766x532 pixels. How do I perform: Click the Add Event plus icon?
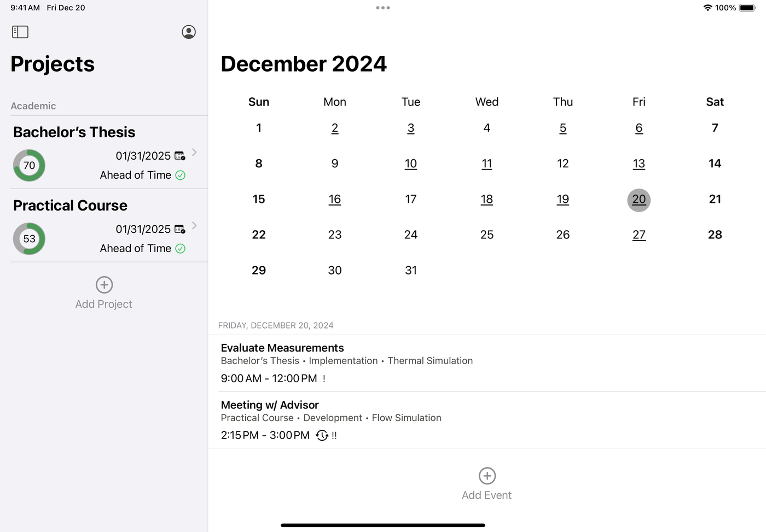pyautogui.click(x=487, y=476)
